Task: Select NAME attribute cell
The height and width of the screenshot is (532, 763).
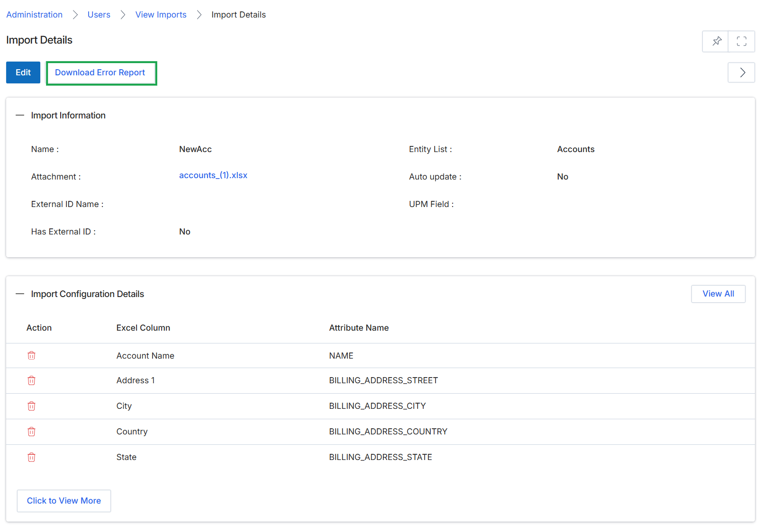Action: point(341,356)
